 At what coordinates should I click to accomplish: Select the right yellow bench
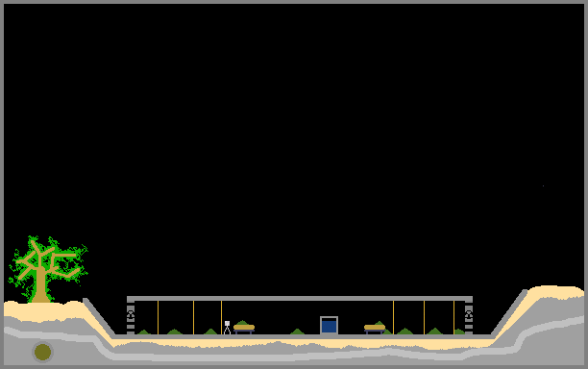click(375, 329)
